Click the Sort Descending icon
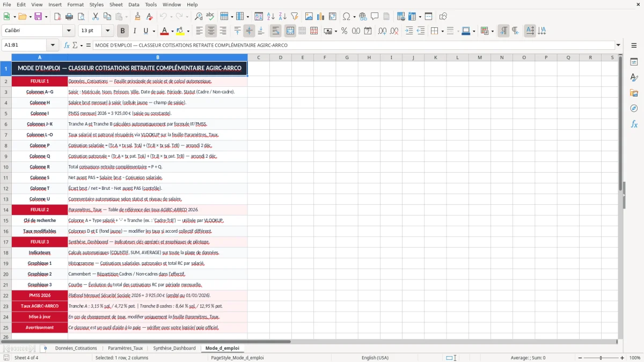The height and width of the screenshot is (362, 644). [x=282, y=17]
